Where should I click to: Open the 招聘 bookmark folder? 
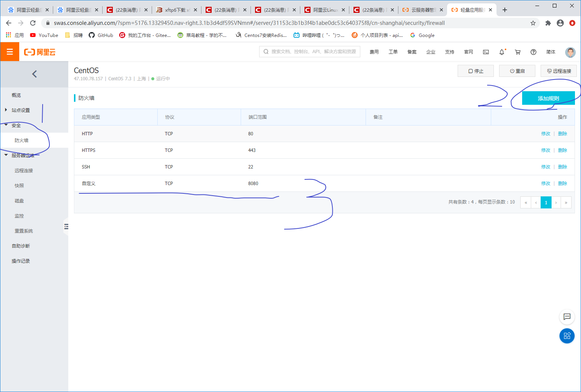click(x=74, y=35)
